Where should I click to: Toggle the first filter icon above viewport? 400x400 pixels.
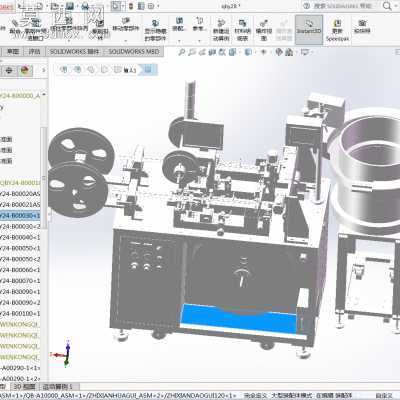[x=64, y=70]
